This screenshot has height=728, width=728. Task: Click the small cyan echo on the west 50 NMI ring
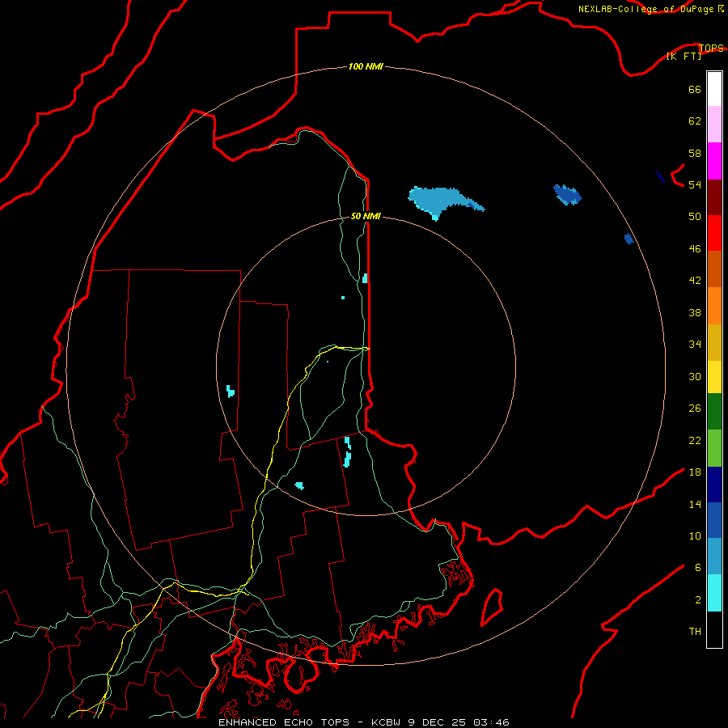(x=231, y=391)
